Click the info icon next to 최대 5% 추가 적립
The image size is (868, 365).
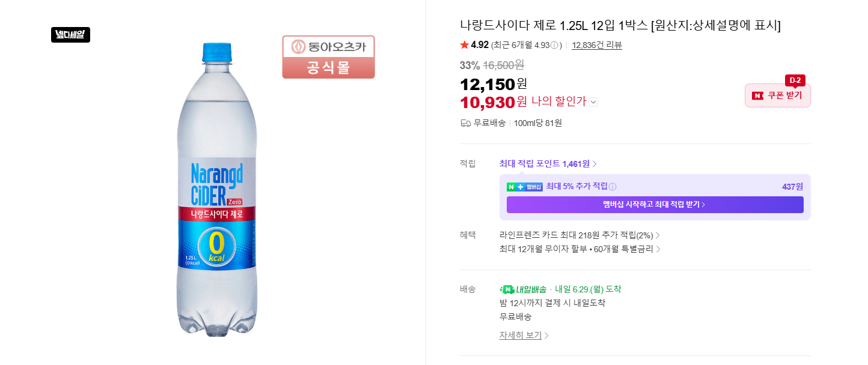tap(613, 187)
